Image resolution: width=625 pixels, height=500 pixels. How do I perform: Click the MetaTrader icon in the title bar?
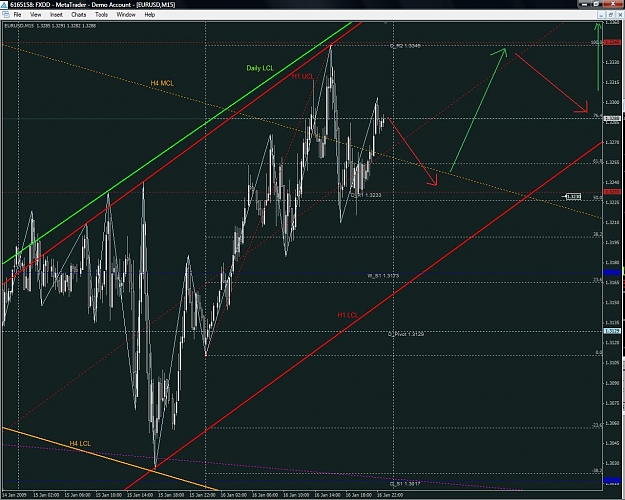coord(4,4)
